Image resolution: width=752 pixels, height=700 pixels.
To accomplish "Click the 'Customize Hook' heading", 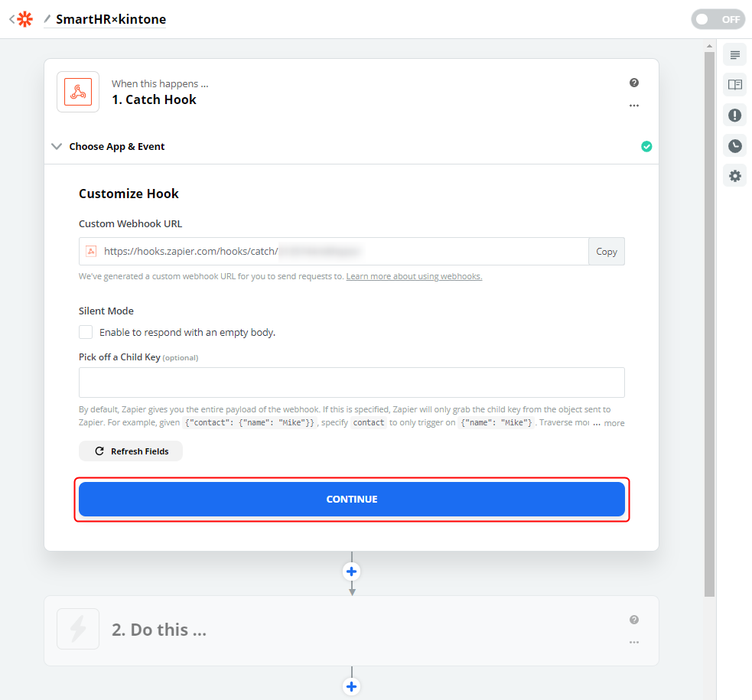I will [x=129, y=194].
